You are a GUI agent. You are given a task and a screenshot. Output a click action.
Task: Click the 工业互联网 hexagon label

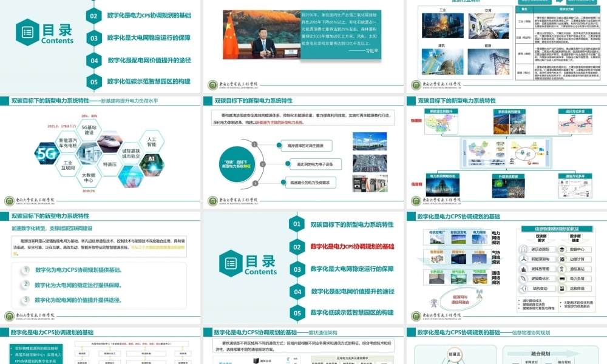68,165
